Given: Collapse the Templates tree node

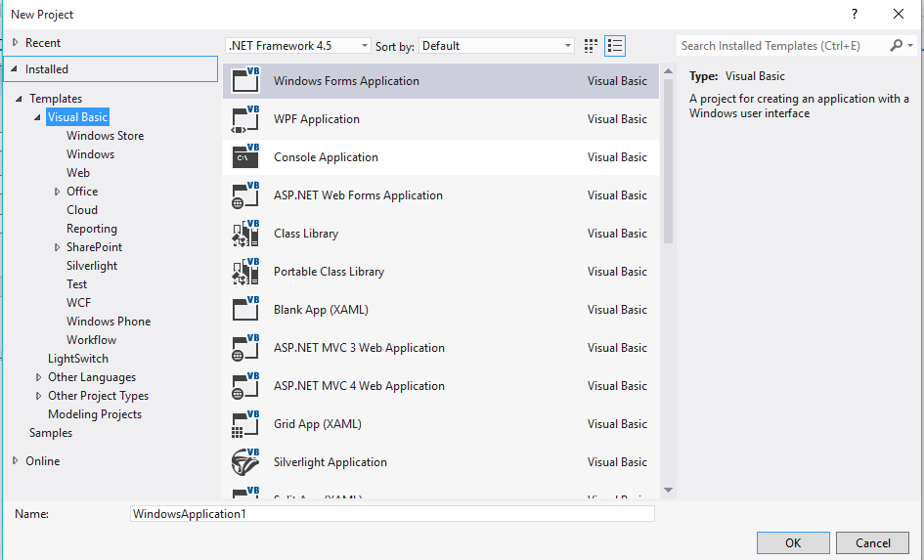Looking at the screenshot, I should click(19, 99).
